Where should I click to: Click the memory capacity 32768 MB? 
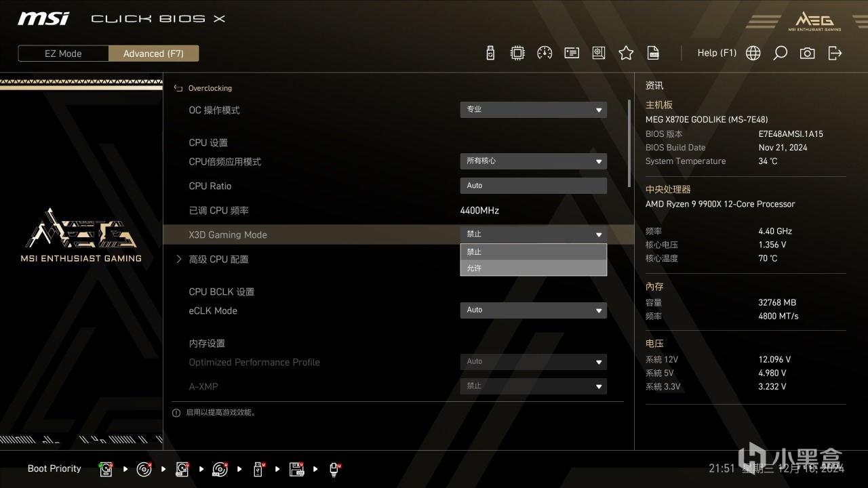pyautogui.click(x=777, y=302)
